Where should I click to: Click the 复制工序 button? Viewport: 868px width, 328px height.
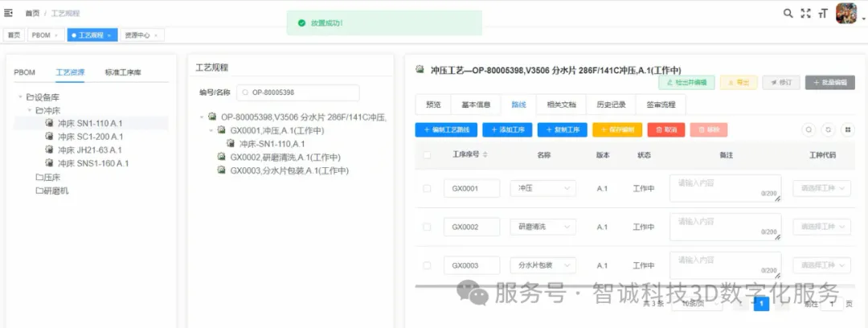point(563,129)
